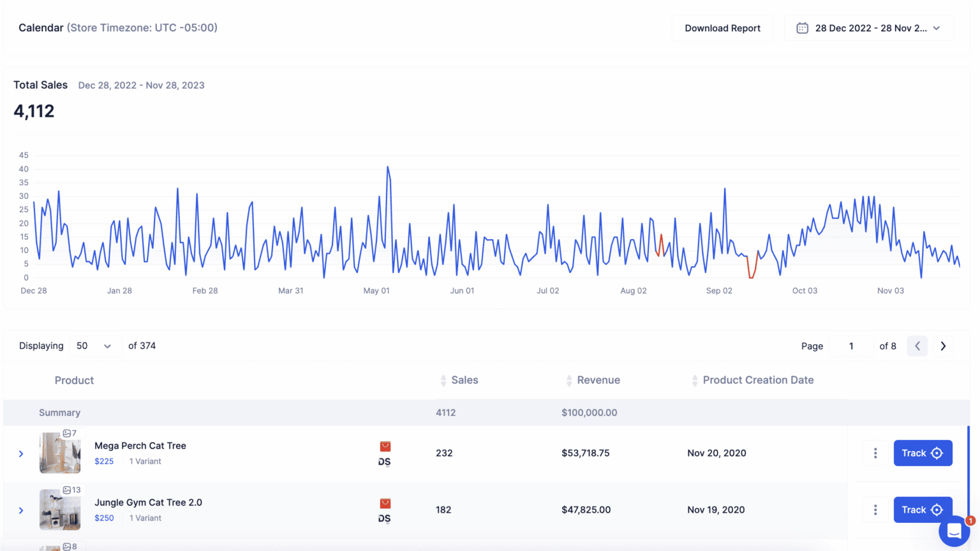Open three-dot menu for Jungle Gym Cat Tree 2.0

coord(875,510)
